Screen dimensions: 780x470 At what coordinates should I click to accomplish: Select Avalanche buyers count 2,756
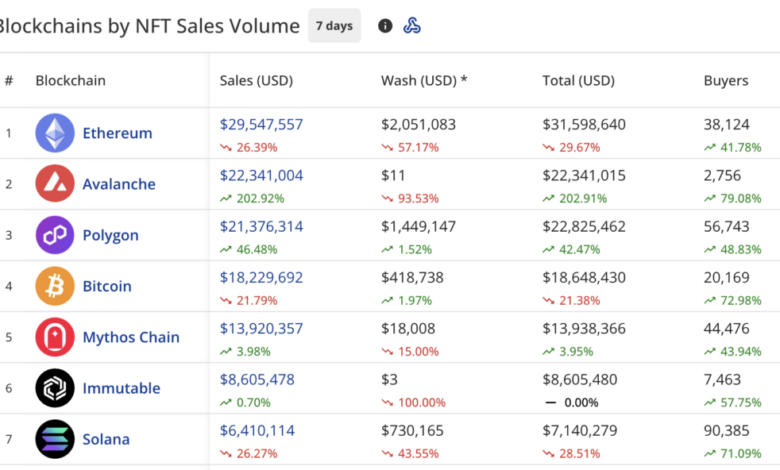pos(722,176)
